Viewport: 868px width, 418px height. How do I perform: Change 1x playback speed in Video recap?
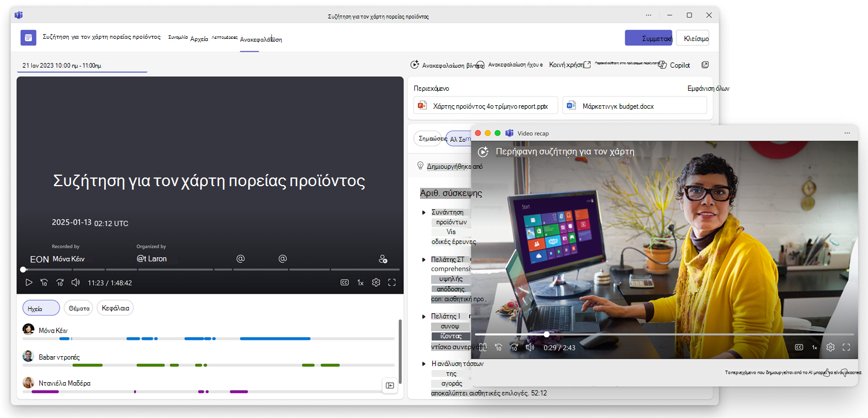click(814, 347)
